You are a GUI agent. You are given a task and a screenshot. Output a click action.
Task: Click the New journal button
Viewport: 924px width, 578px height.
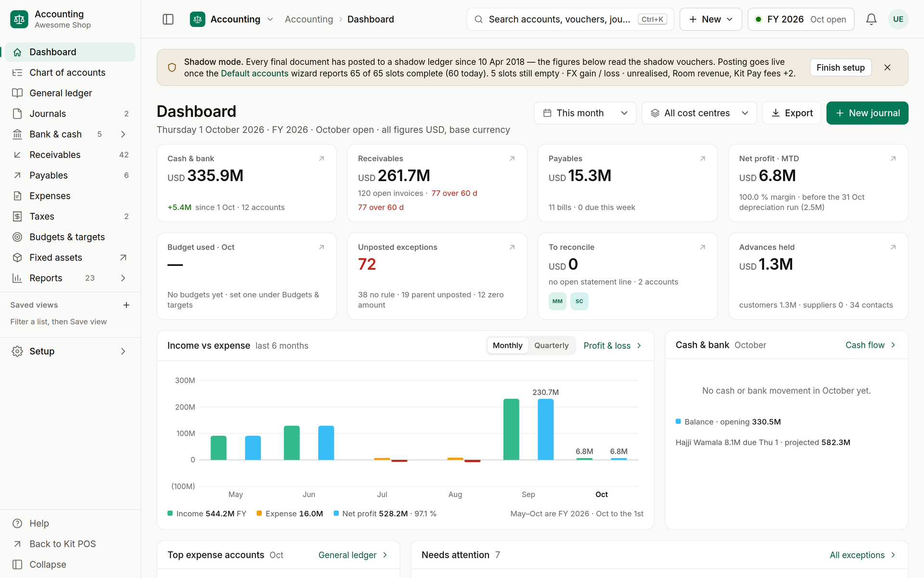coord(867,113)
